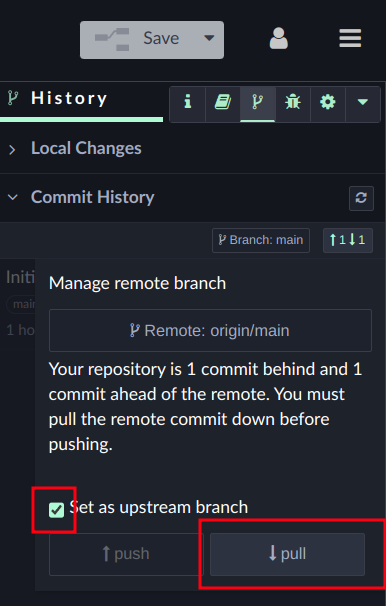Toggle the ahead/behind commit status indicator

coord(348,240)
